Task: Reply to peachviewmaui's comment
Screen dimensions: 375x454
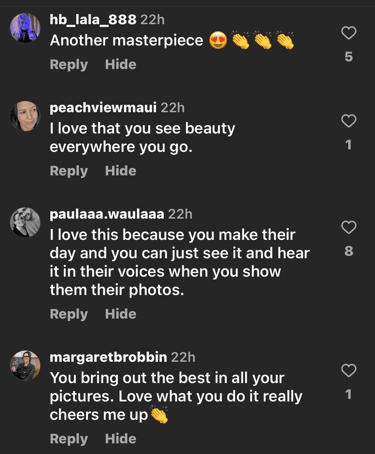Action: (x=69, y=171)
